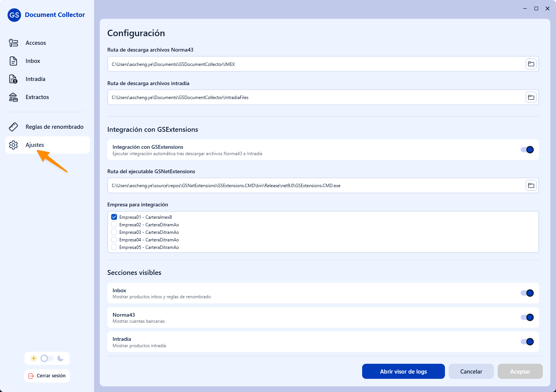Select the Ajustes menu item
Image resolution: width=556 pixels, height=392 pixels.
tap(47, 145)
